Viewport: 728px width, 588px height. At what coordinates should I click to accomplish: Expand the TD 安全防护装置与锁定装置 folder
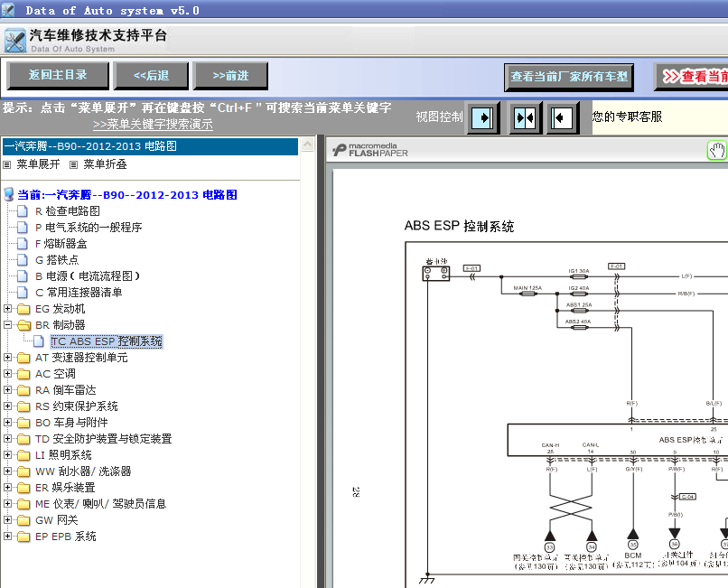(7, 438)
